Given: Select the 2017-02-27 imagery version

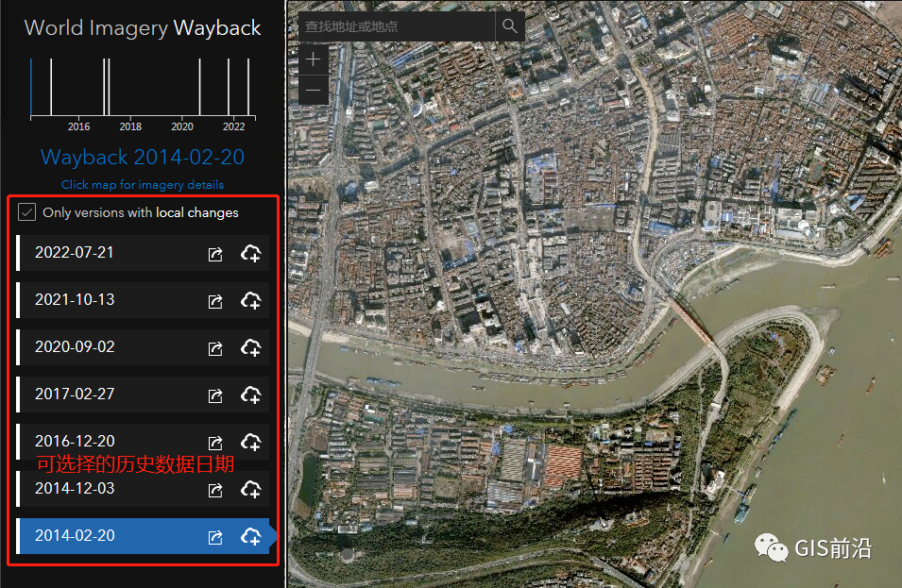Looking at the screenshot, I should [x=143, y=395].
